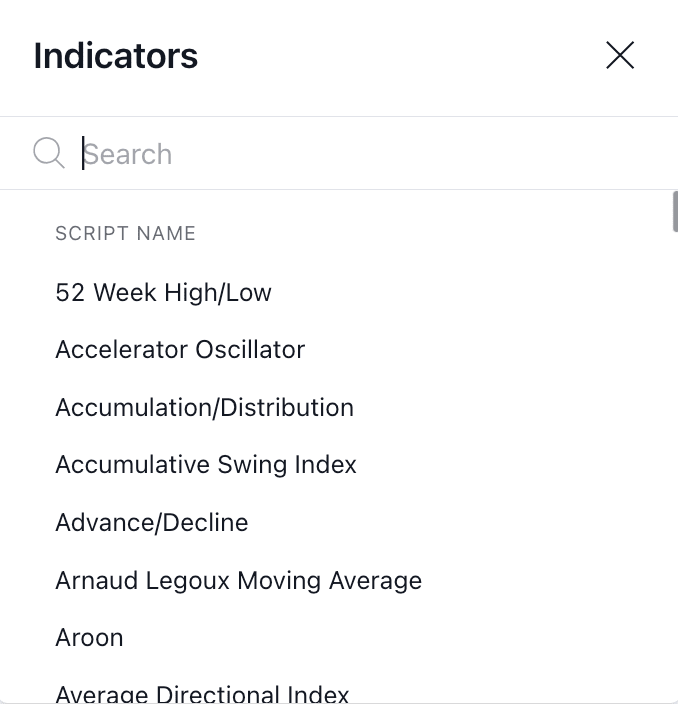The width and height of the screenshot is (678, 704).
Task: Choose the Accumulation/Distribution indicator
Action: pyautogui.click(x=204, y=408)
